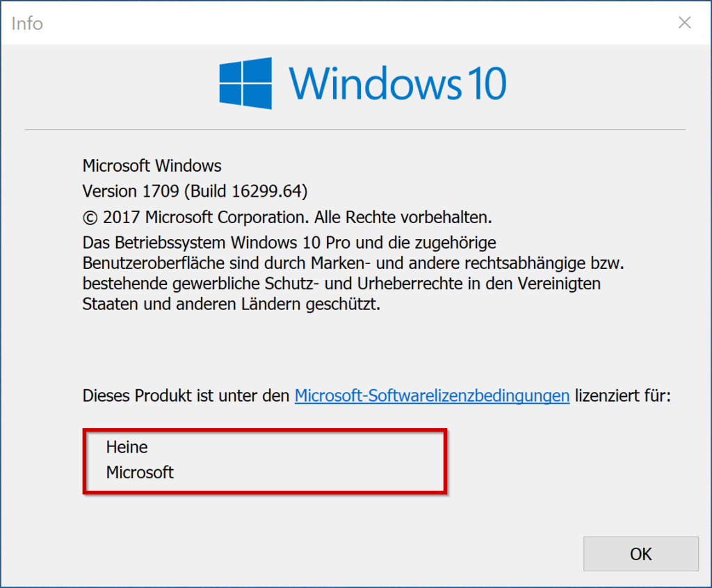The height and width of the screenshot is (588, 712).
Task: Click the organization "Microsoft" in the red box
Action: point(140,473)
